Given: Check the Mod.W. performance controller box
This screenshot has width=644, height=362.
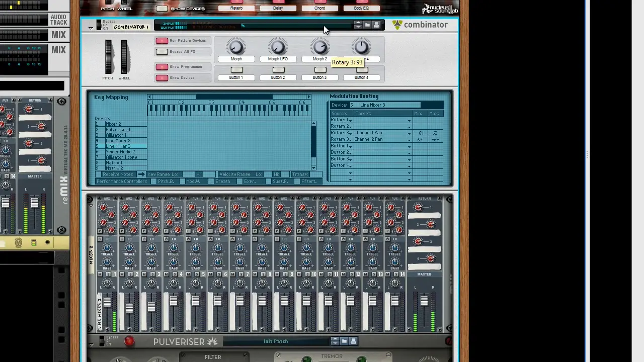Looking at the screenshot, I should tap(183, 182).
